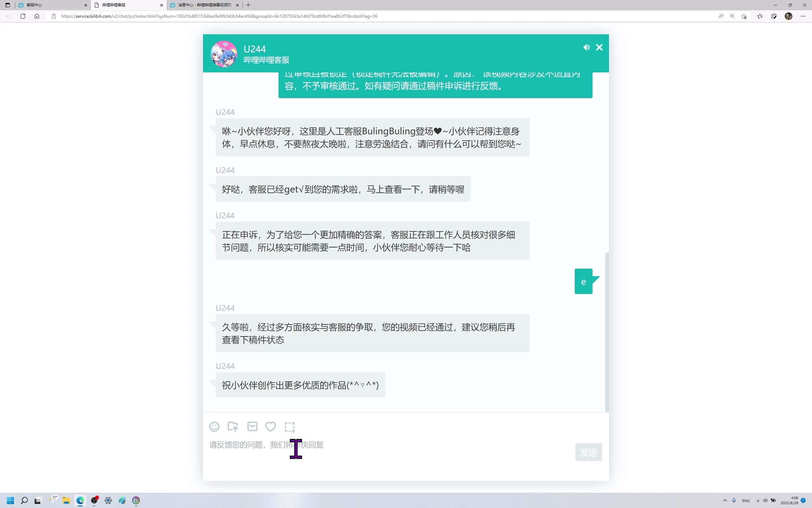
Task: Upload a file using folder arrow icon
Action: click(233, 427)
